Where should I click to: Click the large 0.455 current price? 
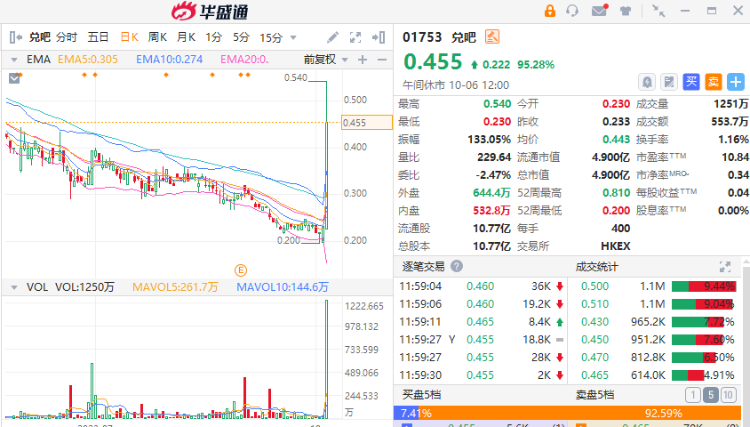433,62
